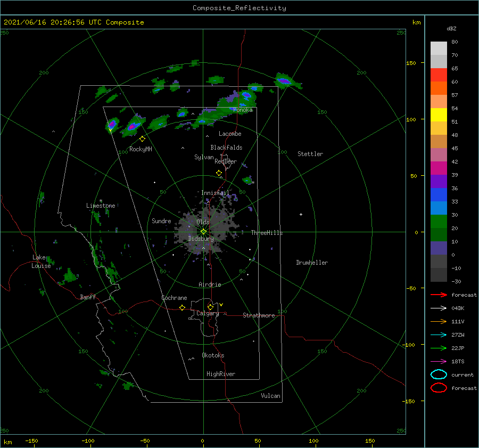The width and height of the screenshot is (479, 448).
Task: Click the yellow radar-center diamond at Didsbury
Action: pyautogui.click(x=203, y=232)
